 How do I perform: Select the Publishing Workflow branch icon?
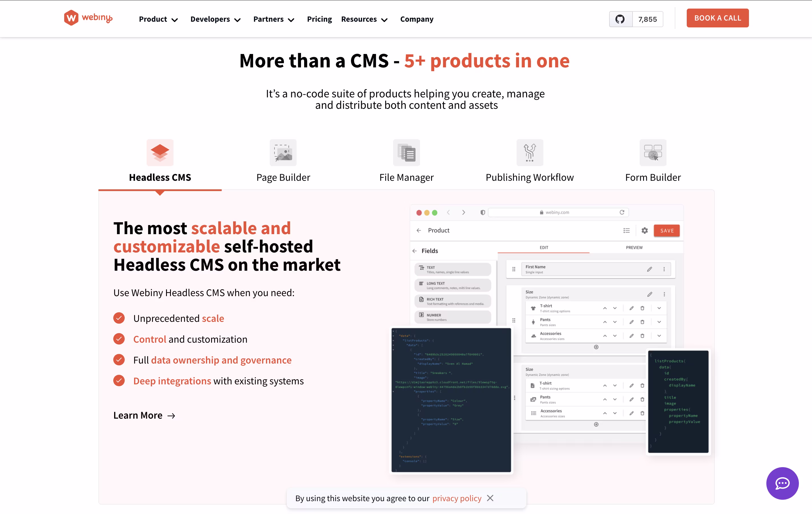coord(530,152)
